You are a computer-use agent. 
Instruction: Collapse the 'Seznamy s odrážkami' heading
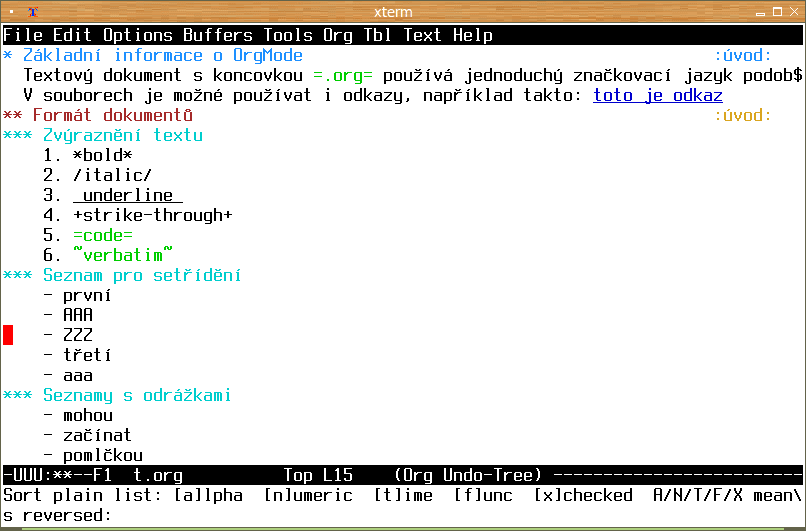tap(117, 395)
